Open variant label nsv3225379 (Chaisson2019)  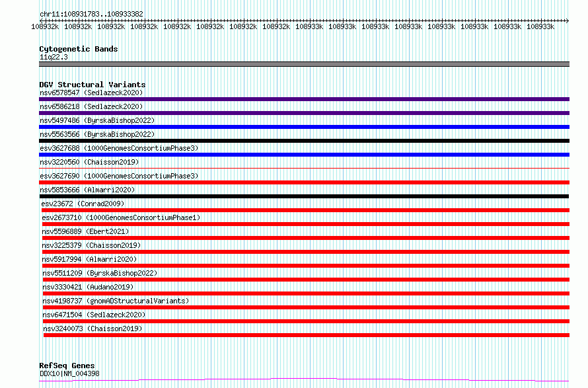[91, 245]
